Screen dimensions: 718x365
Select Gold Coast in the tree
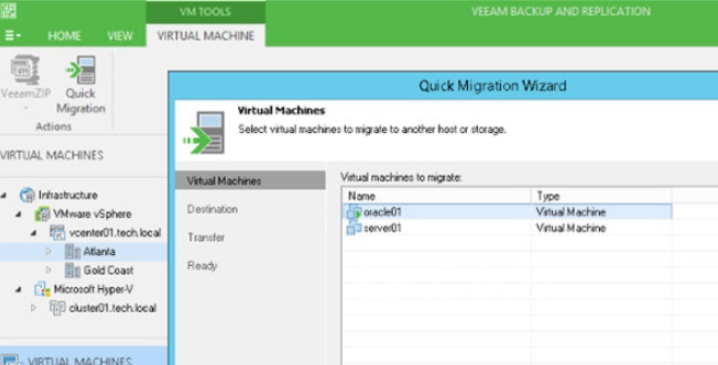coord(108,270)
